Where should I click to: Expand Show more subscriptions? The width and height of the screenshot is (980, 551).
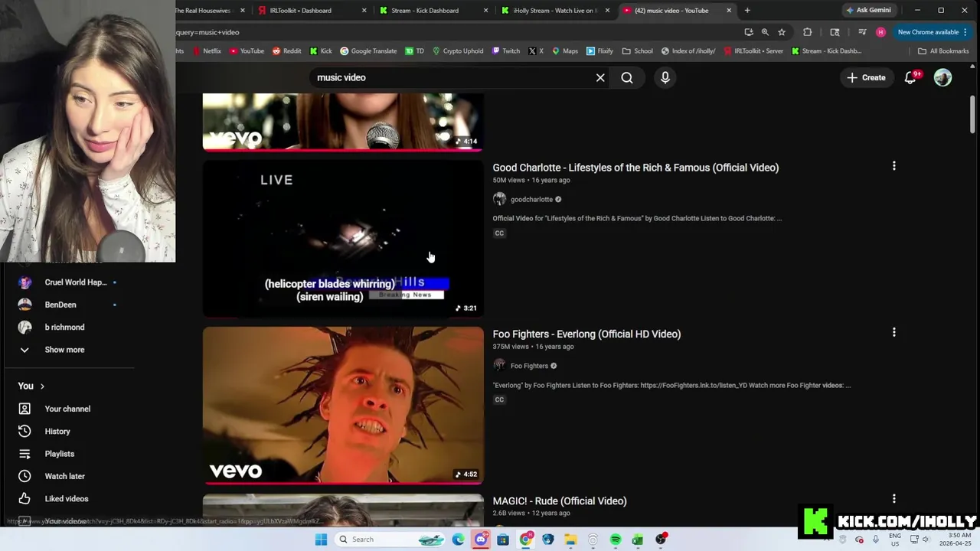(64, 350)
